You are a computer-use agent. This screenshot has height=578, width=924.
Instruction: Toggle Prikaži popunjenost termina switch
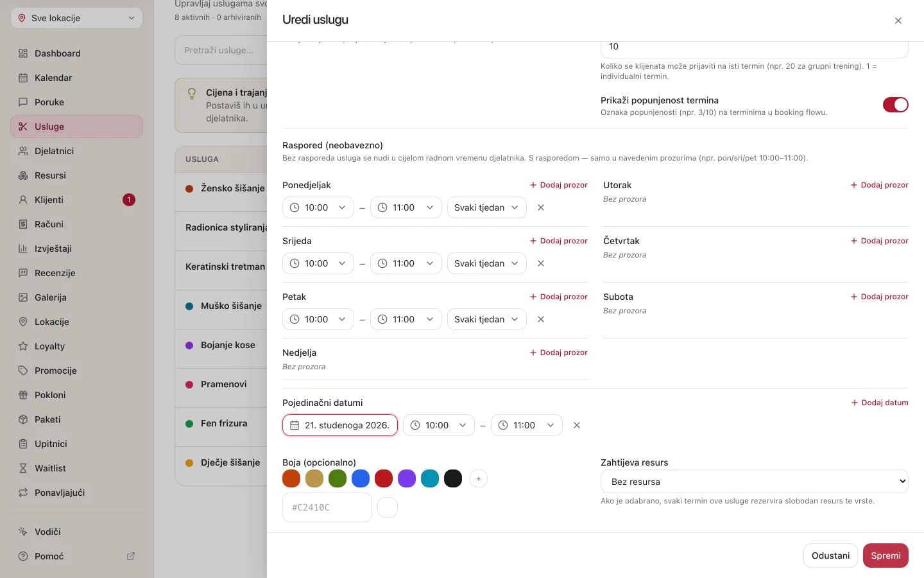[x=896, y=105]
